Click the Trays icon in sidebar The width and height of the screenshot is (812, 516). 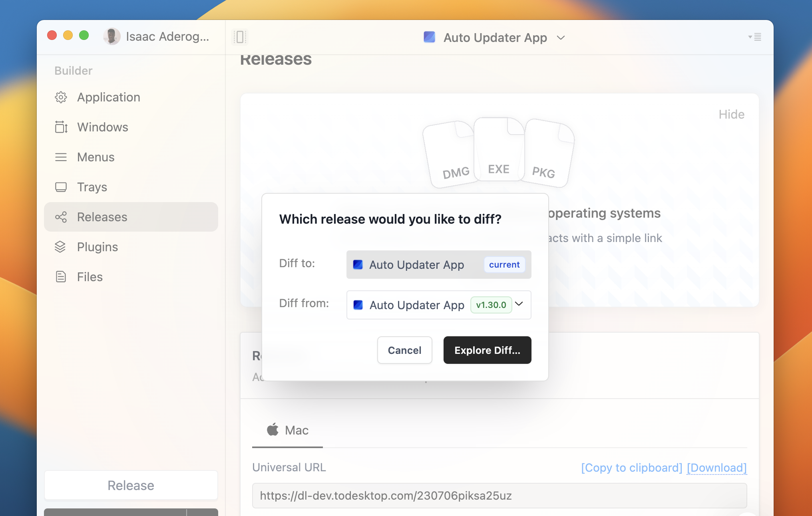coord(61,187)
